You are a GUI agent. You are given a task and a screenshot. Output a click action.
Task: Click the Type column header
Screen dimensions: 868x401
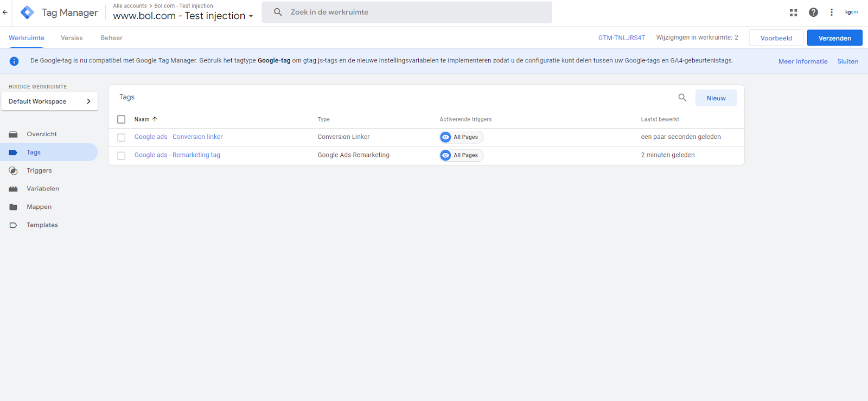coord(324,119)
